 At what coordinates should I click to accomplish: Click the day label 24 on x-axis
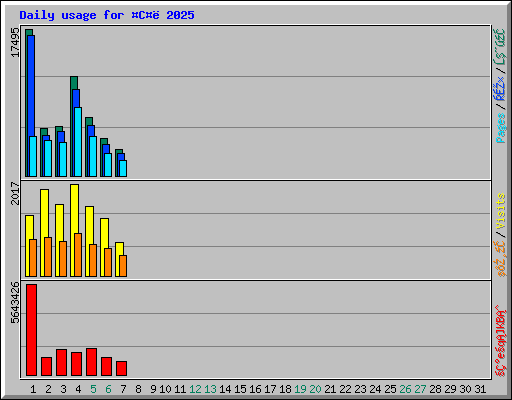coord(375,389)
